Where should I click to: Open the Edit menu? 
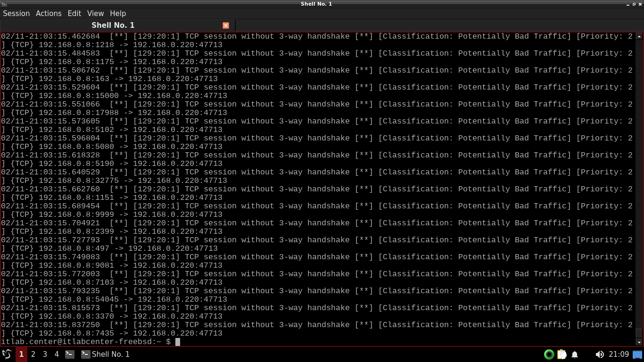pyautogui.click(x=74, y=13)
